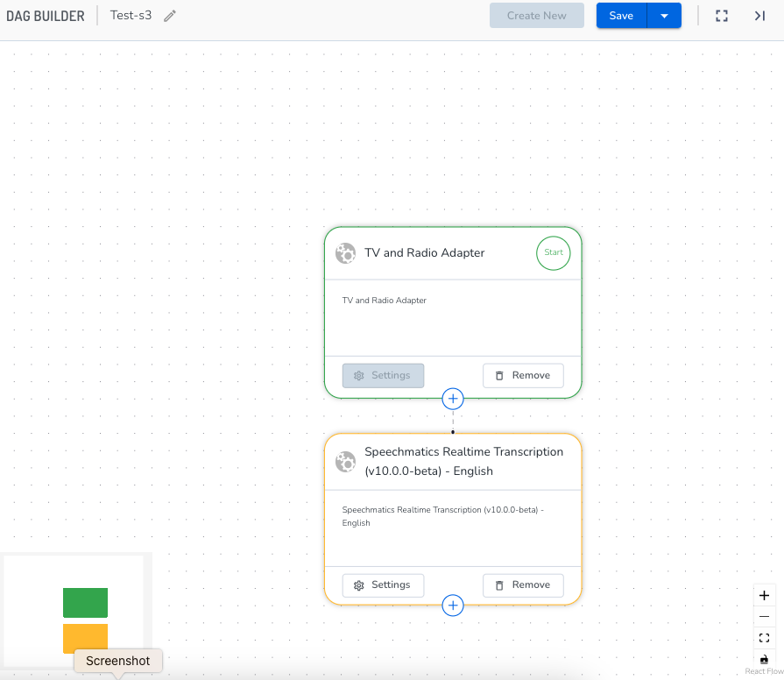Image resolution: width=784 pixels, height=680 pixels.
Task: Add node below Speechmatics Realtime Transcription
Action: 453,606
